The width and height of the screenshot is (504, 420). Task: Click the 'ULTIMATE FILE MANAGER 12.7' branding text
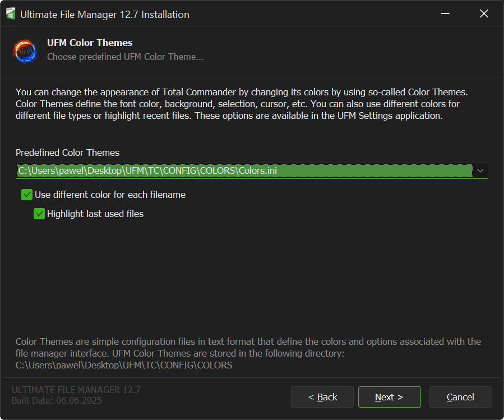[x=76, y=390]
